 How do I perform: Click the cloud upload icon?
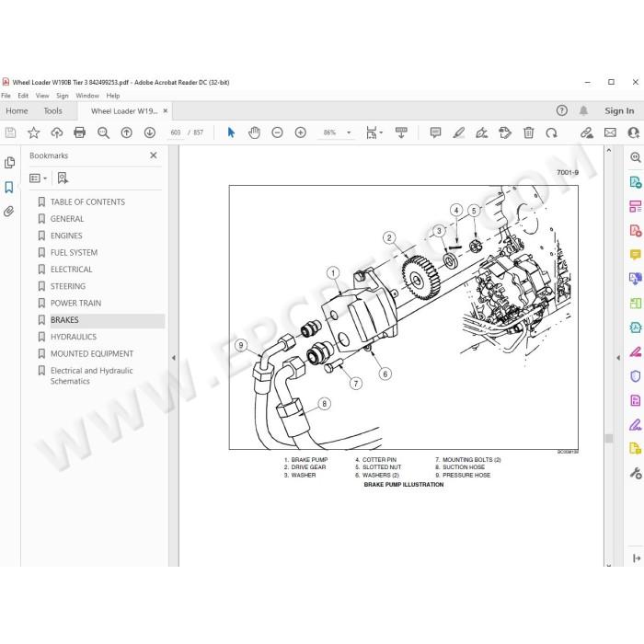(x=57, y=132)
